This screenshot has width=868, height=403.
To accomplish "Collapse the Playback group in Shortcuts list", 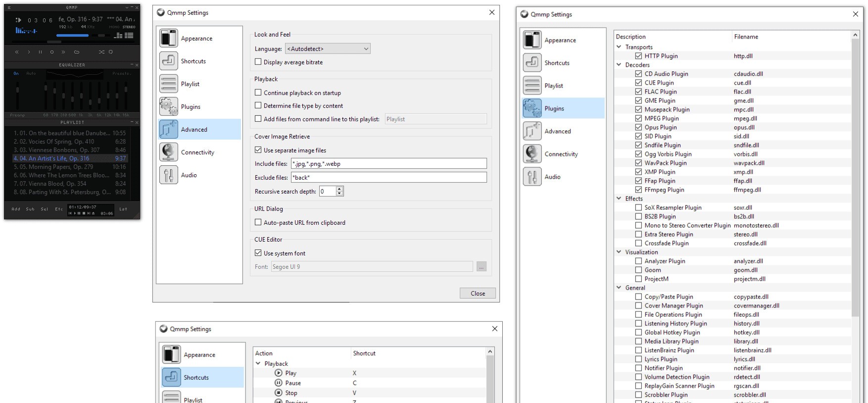I will point(258,363).
